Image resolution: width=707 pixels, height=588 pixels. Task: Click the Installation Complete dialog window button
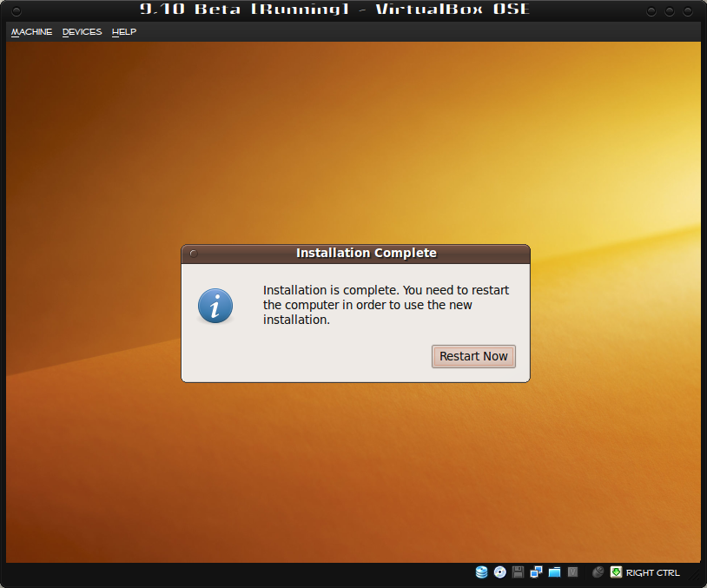194,254
